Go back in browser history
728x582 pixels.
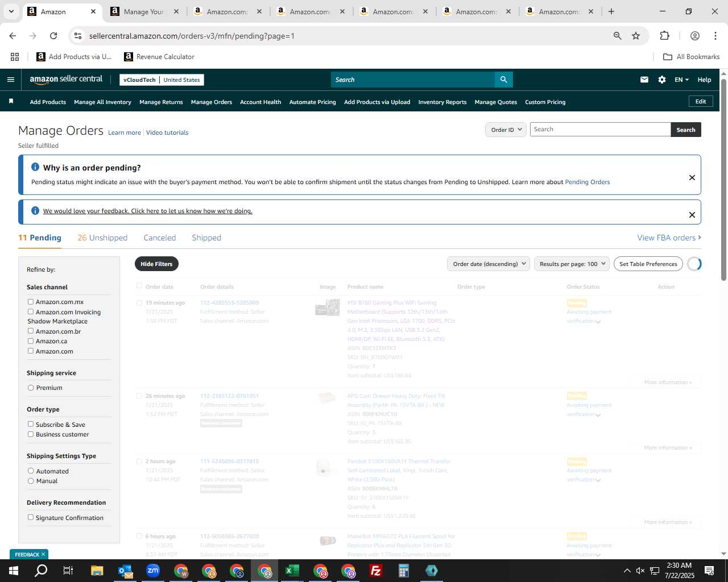13,36
